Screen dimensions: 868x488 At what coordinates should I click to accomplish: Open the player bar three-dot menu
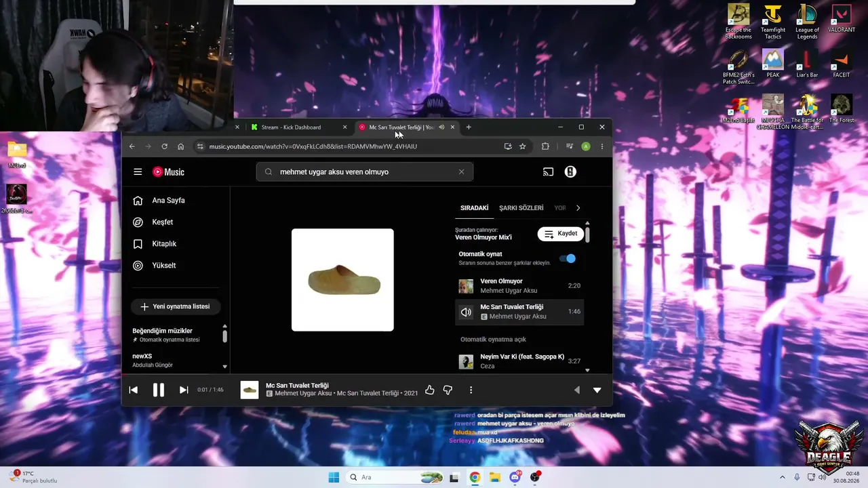(471, 390)
